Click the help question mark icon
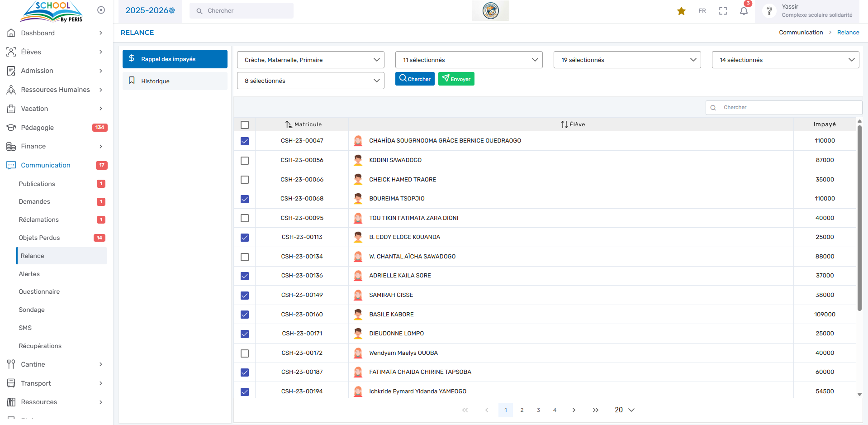Screen dimensions: 868x425 click(x=769, y=11)
